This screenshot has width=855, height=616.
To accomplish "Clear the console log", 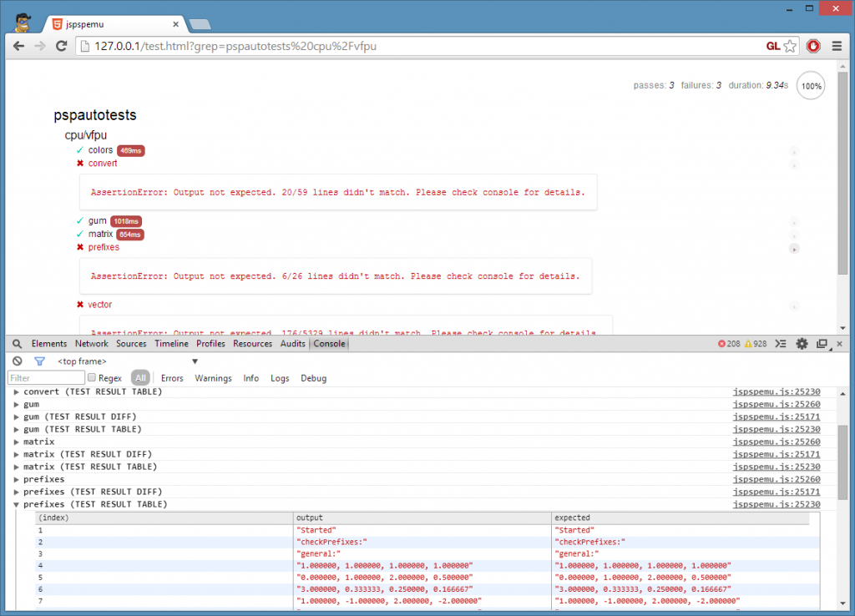I will [x=17, y=361].
